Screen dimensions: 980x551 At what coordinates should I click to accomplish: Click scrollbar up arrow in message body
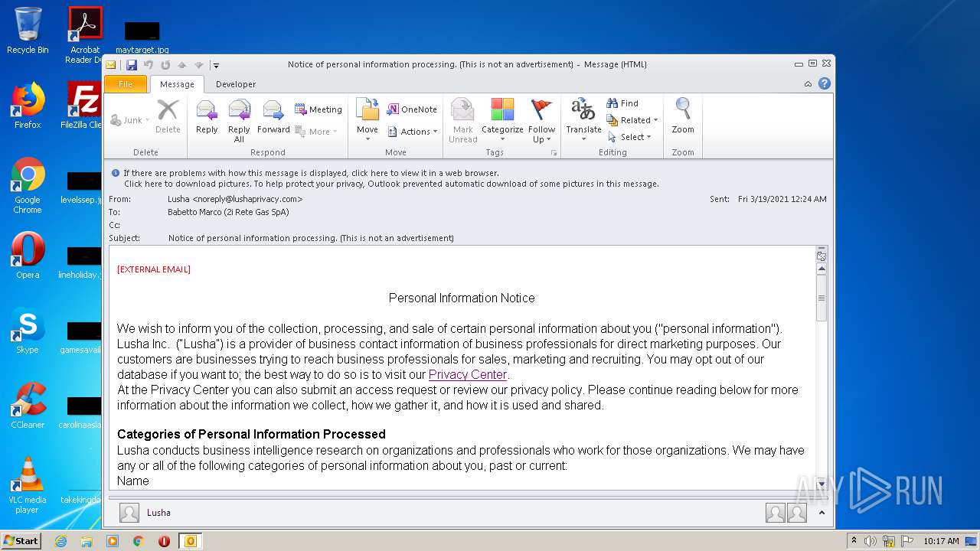(822, 269)
